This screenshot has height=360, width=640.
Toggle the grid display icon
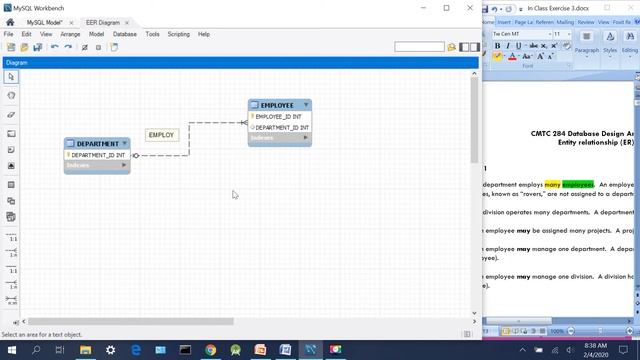click(85, 47)
